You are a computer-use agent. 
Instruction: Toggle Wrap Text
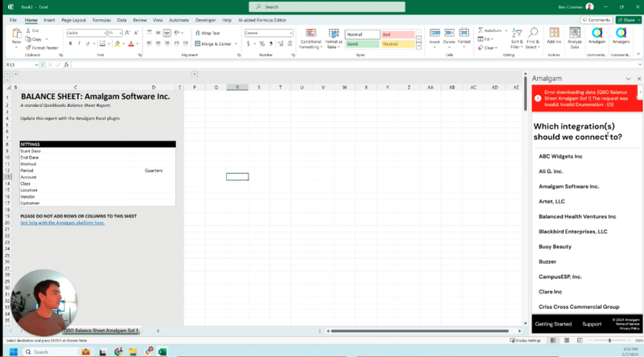tap(208, 33)
